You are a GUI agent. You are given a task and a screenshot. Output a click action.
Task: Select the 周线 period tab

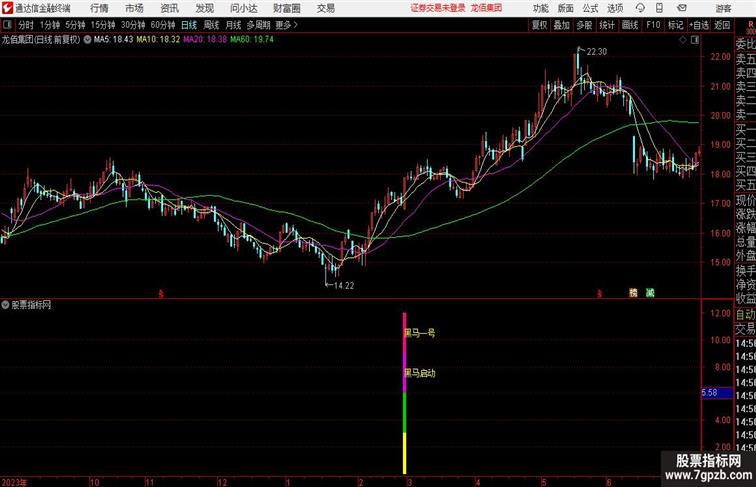pyautogui.click(x=211, y=25)
